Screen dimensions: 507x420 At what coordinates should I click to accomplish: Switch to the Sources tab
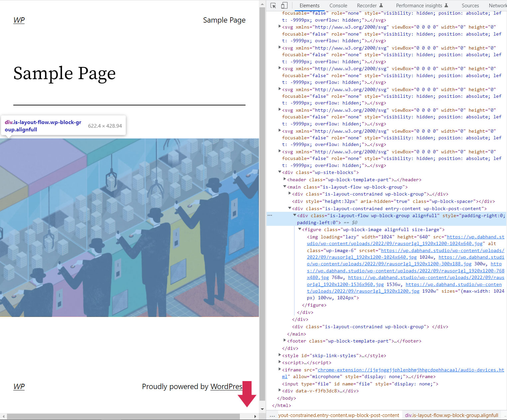[470, 5]
